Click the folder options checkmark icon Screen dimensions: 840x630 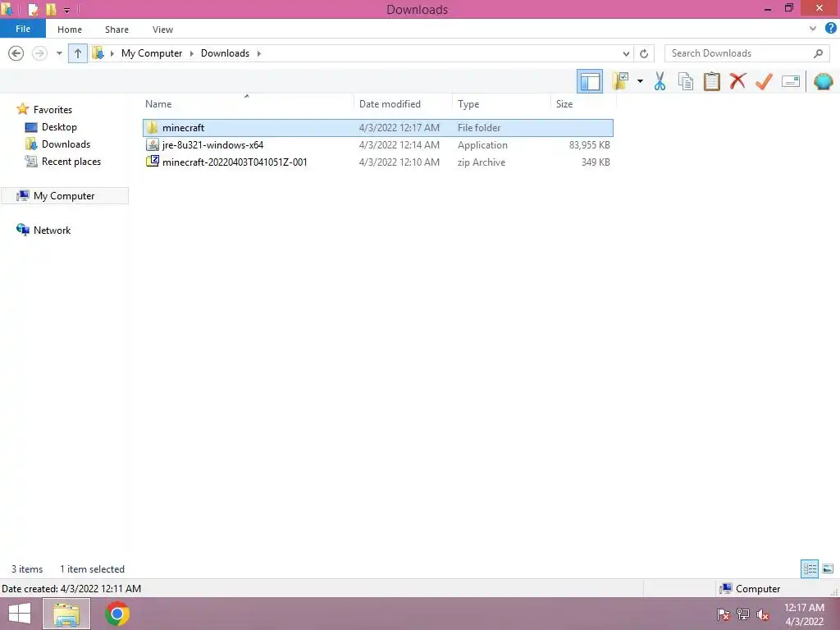tap(620, 81)
